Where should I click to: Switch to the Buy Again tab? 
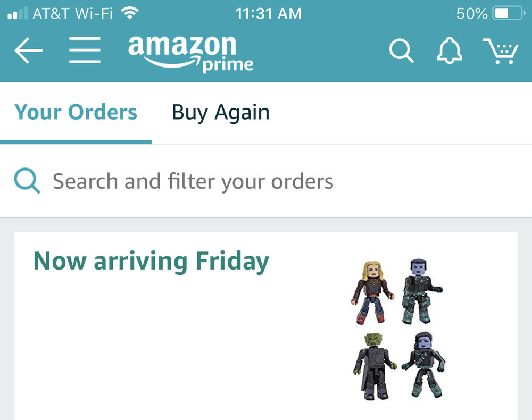[220, 113]
